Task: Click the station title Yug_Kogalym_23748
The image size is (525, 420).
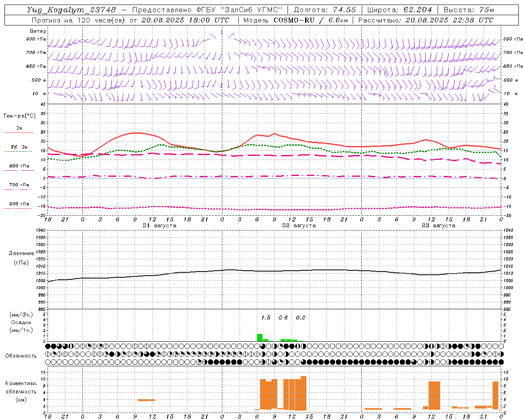Action: (71, 10)
